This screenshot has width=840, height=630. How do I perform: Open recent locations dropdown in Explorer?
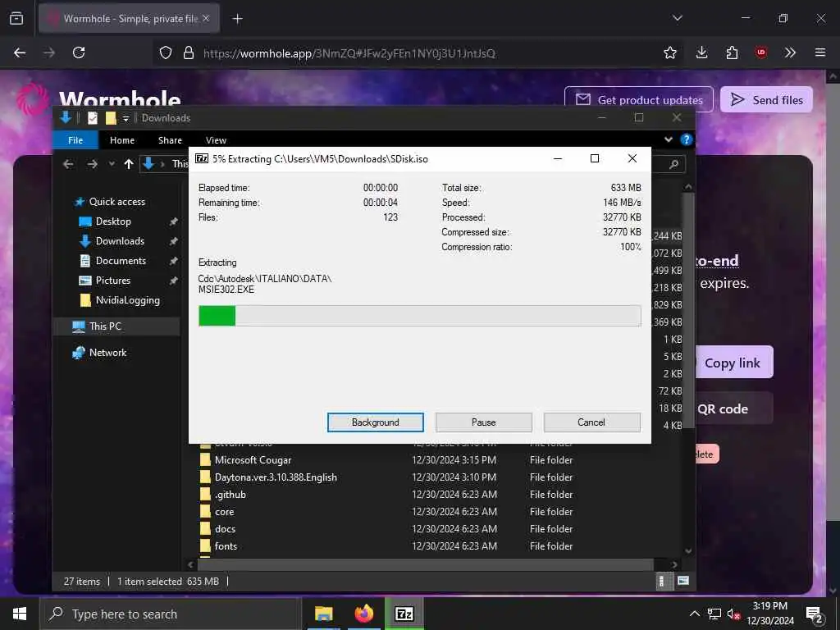(x=112, y=164)
